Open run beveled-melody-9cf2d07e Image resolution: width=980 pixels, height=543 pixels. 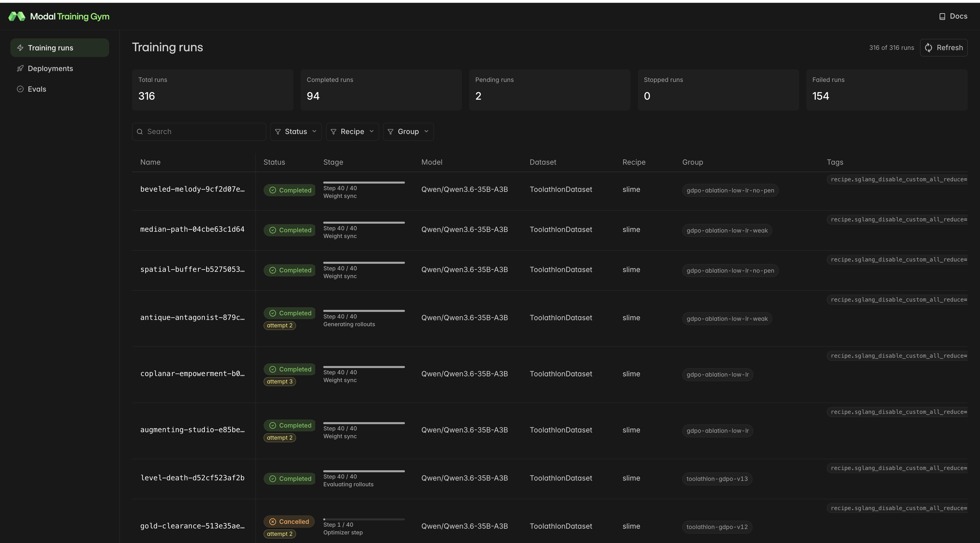tap(193, 189)
